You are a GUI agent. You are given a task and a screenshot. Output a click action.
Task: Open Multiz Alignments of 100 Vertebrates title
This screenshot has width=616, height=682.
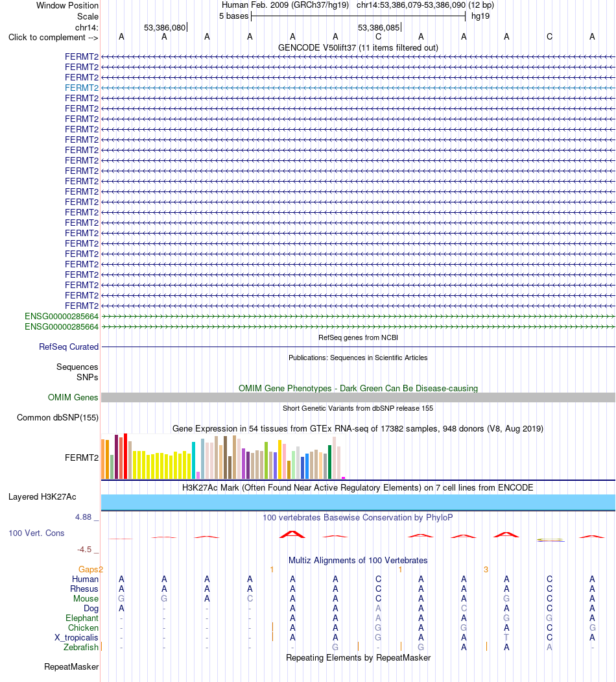pos(358,560)
